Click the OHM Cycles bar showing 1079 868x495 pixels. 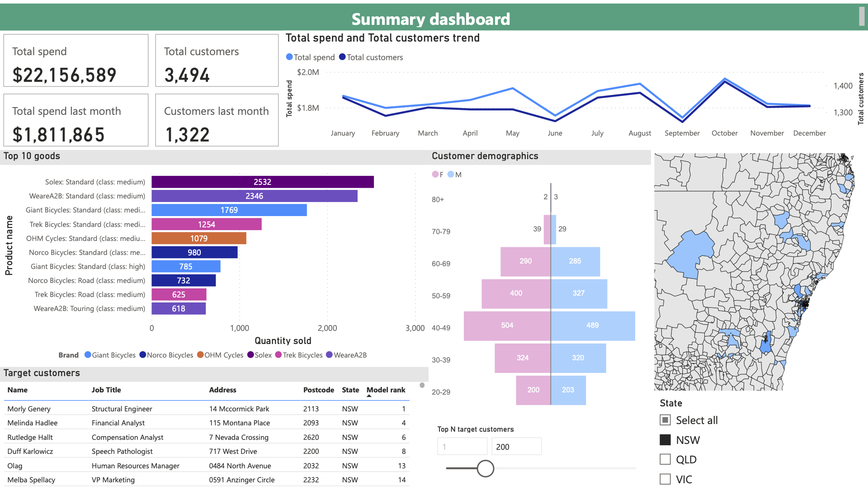(199, 238)
